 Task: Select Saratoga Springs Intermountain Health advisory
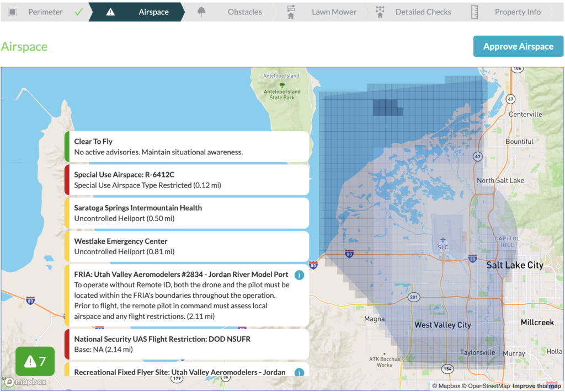click(186, 213)
